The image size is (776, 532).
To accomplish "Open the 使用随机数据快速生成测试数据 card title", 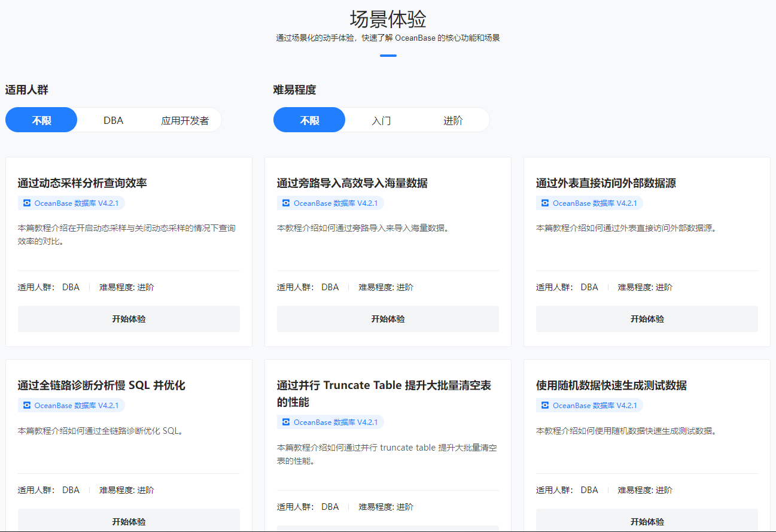I will coord(611,385).
